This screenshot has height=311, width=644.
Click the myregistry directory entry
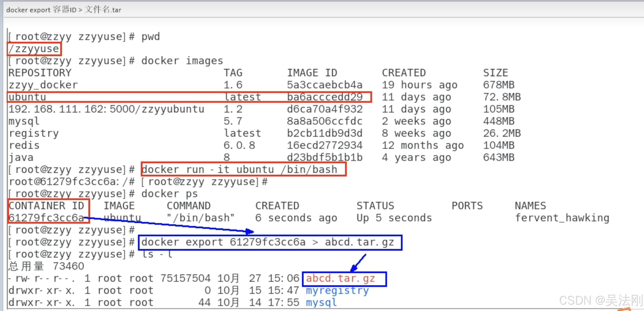pyautogui.click(x=337, y=290)
